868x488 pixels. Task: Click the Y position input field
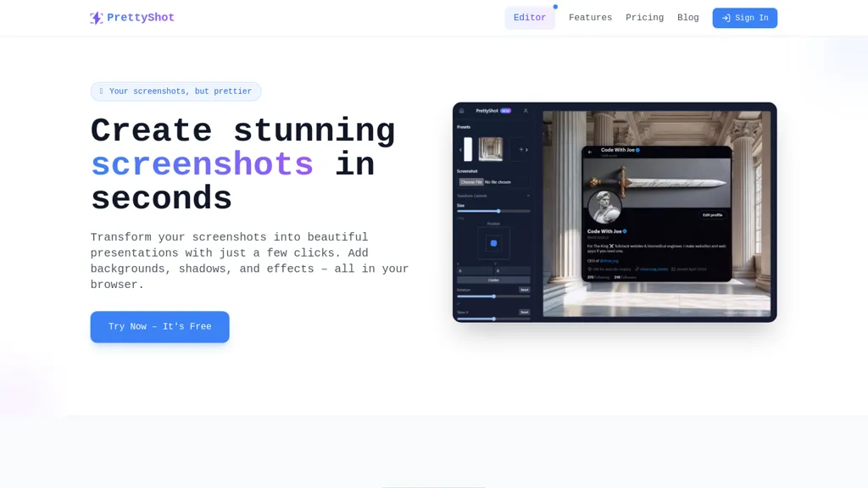(x=513, y=270)
